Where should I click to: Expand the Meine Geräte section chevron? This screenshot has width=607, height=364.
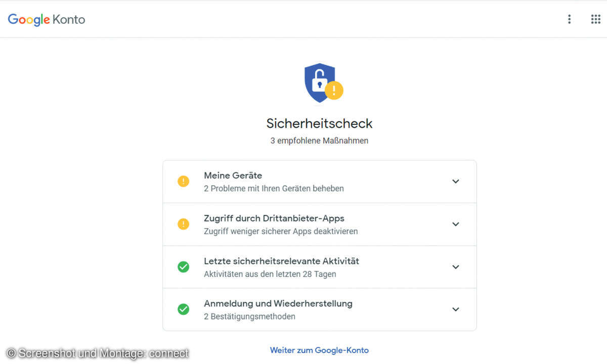[455, 181]
